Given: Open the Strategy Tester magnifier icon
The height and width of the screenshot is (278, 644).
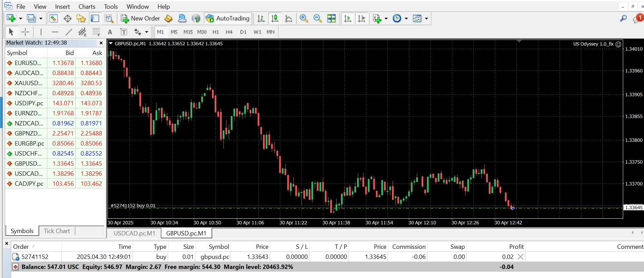Looking at the screenshot, I should 109,18.
